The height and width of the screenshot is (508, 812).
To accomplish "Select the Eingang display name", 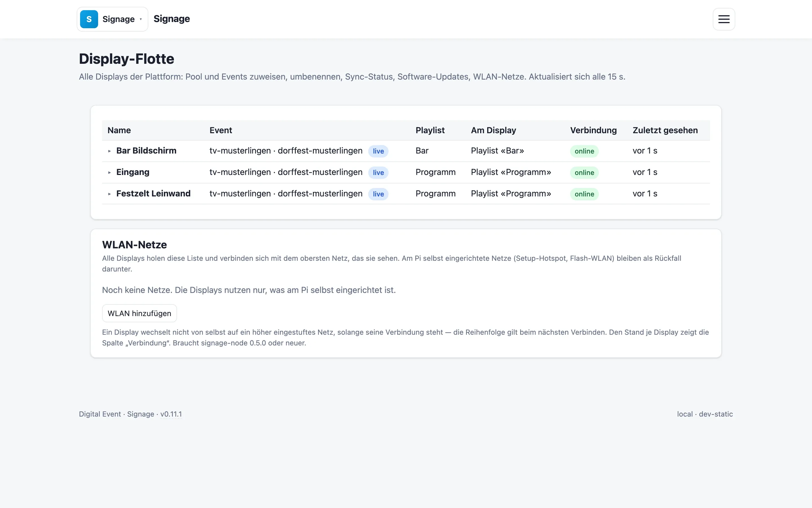I will tap(133, 172).
